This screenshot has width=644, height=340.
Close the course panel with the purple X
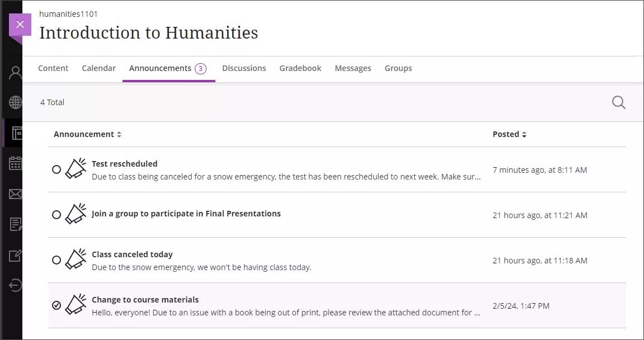pyautogui.click(x=20, y=24)
